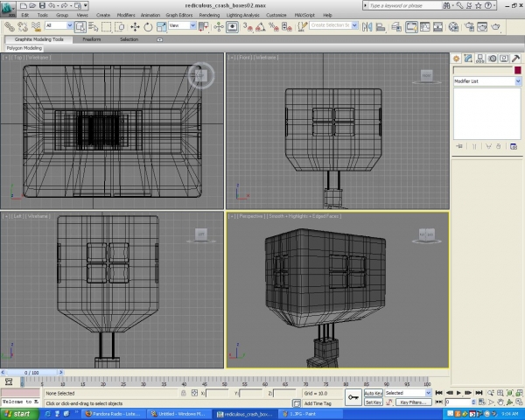Open Edit Named Selection Sets
525x420 pixels.
tap(303, 27)
